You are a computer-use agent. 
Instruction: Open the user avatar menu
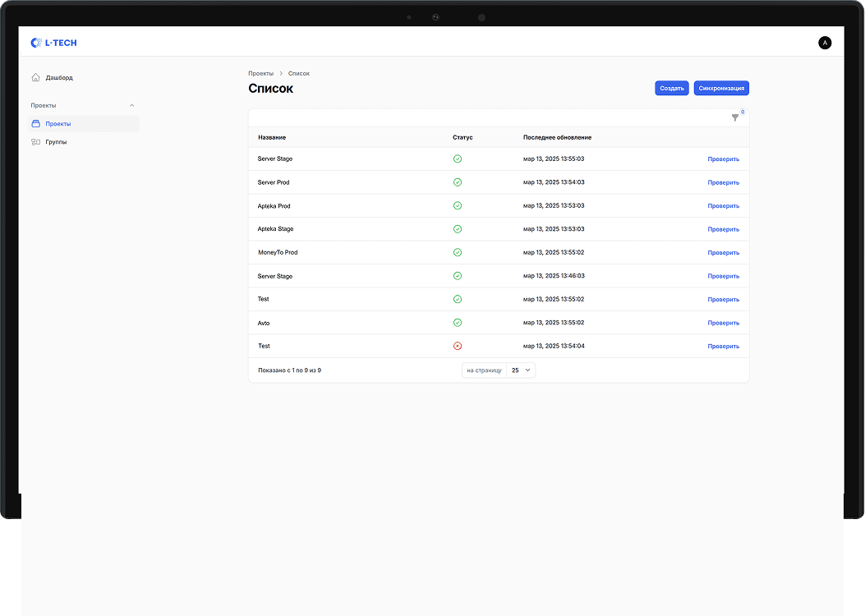point(825,43)
